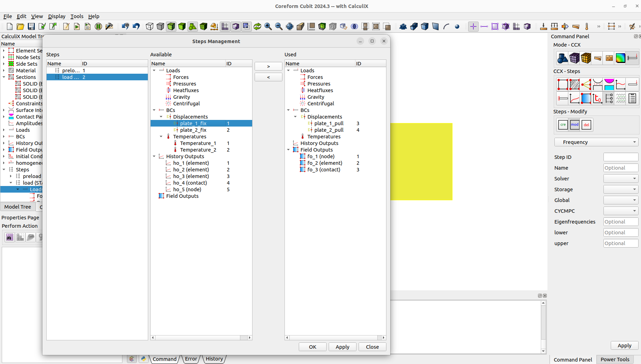Select the vertex crosshair toolbar icon

(473, 26)
